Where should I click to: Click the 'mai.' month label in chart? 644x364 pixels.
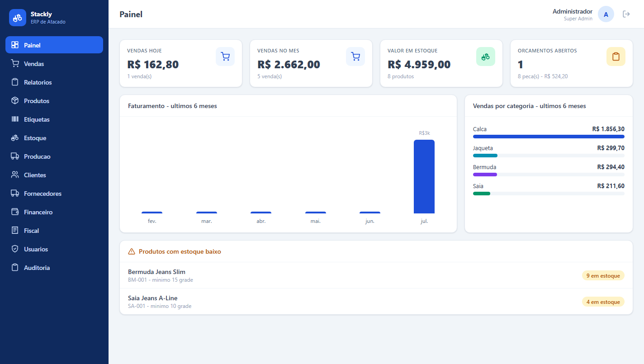coord(316,221)
